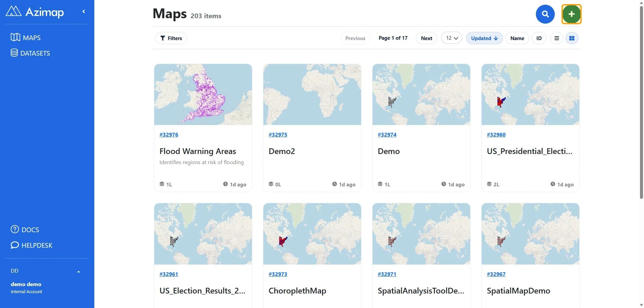
Task: Click the clock icon on the Demo2 card
Action: coord(334,184)
